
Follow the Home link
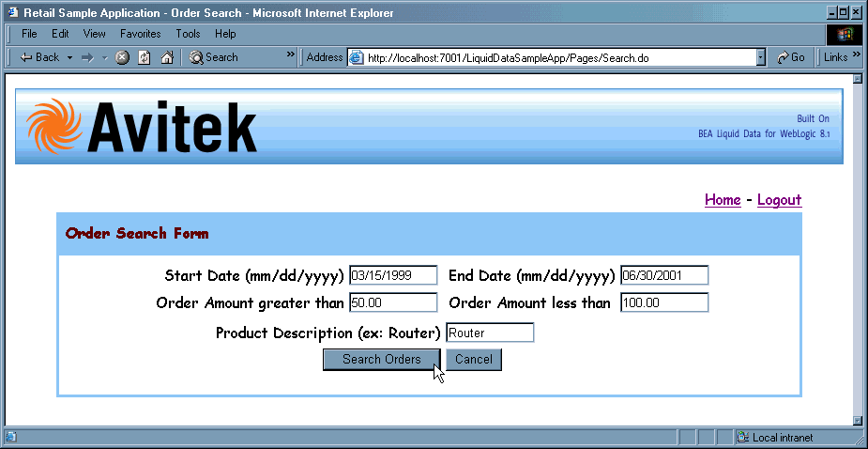723,199
